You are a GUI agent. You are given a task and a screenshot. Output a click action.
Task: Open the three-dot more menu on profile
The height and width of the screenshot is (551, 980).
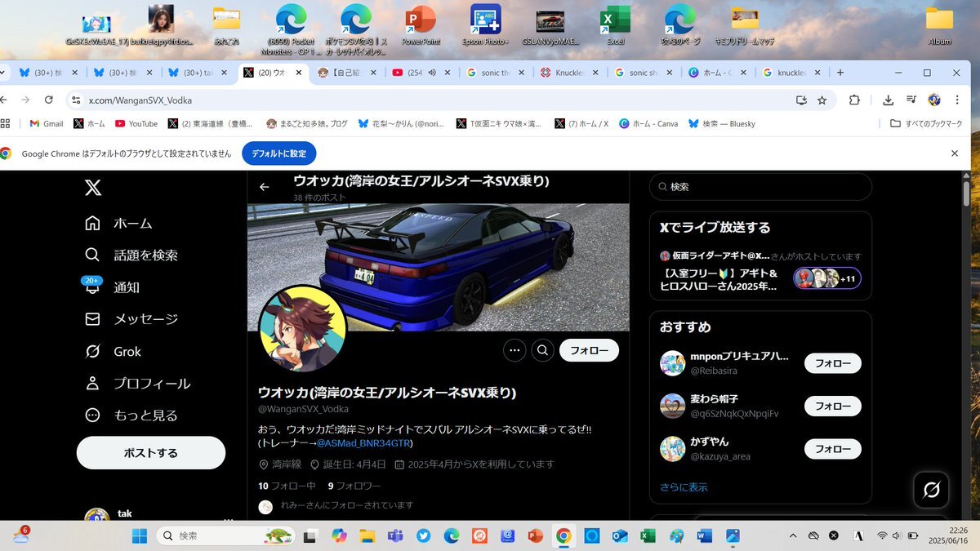pos(514,350)
